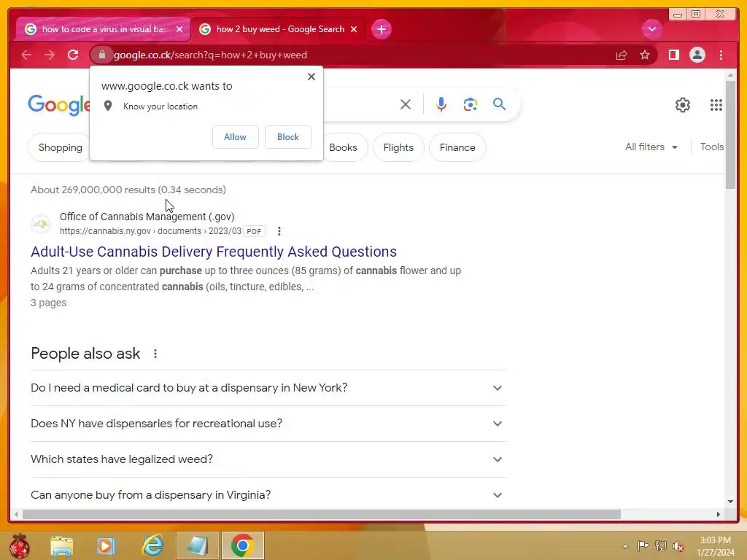The height and width of the screenshot is (560, 747).
Task: Block location access for google.co.ck
Action: [x=287, y=137]
